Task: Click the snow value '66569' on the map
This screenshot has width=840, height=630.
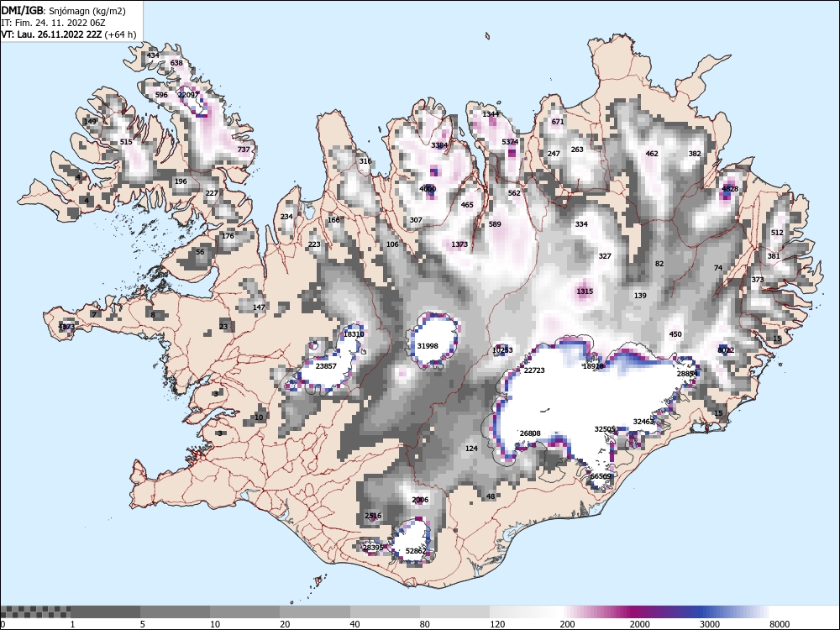Action: click(601, 476)
